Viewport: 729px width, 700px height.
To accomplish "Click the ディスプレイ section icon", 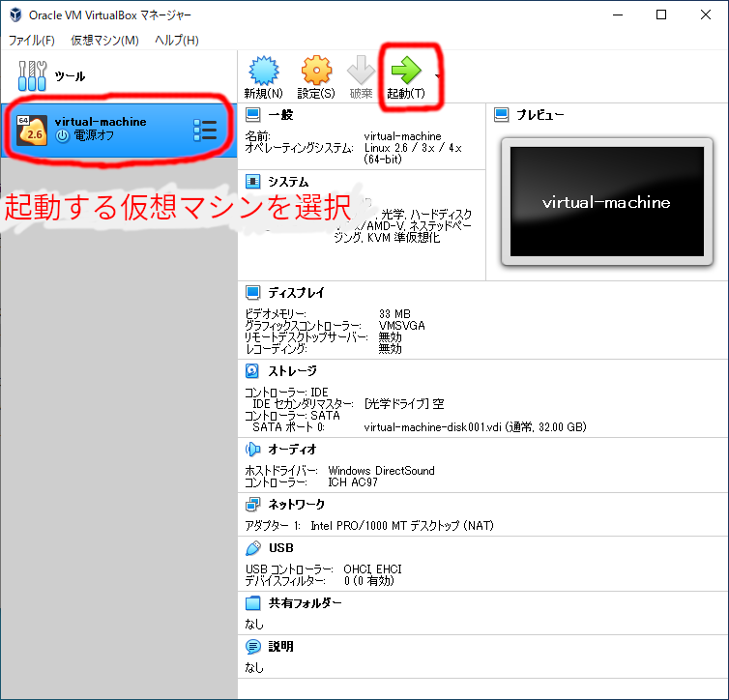I will click(x=253, y=292).
